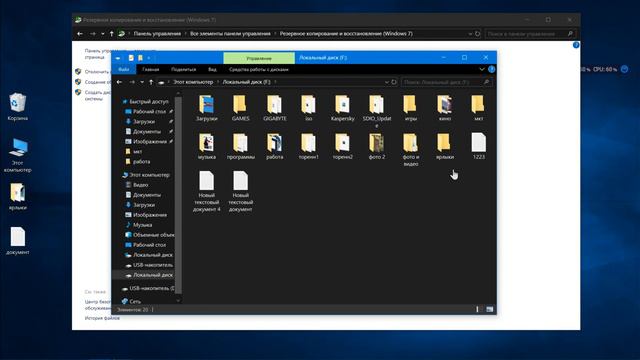
Task: Select the ярлыки folder in Explorer
Action: tap(445, 146)
